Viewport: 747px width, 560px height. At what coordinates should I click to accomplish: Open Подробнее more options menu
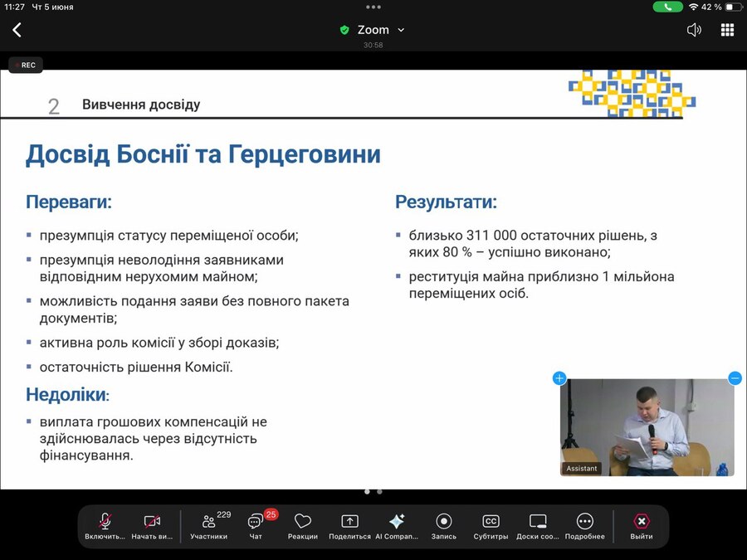pyautogui.click(x=584, y=526)
